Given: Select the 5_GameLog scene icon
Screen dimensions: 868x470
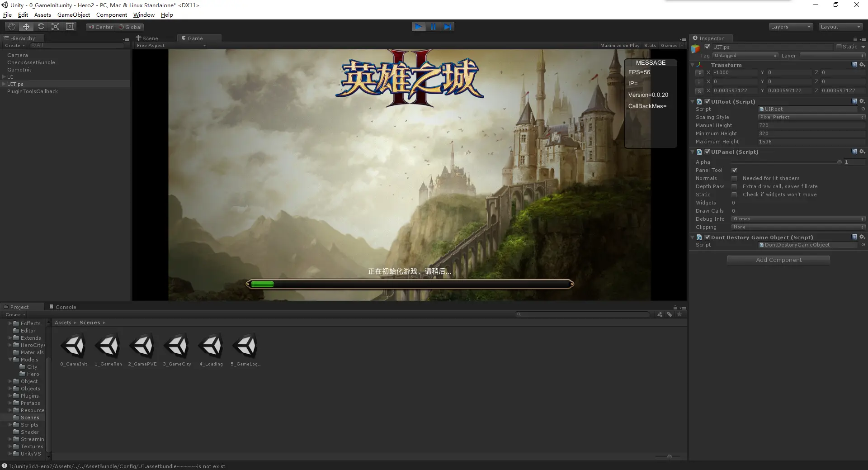Looking at the screenshot, I should pyautogui.click(x=245, y=346).
